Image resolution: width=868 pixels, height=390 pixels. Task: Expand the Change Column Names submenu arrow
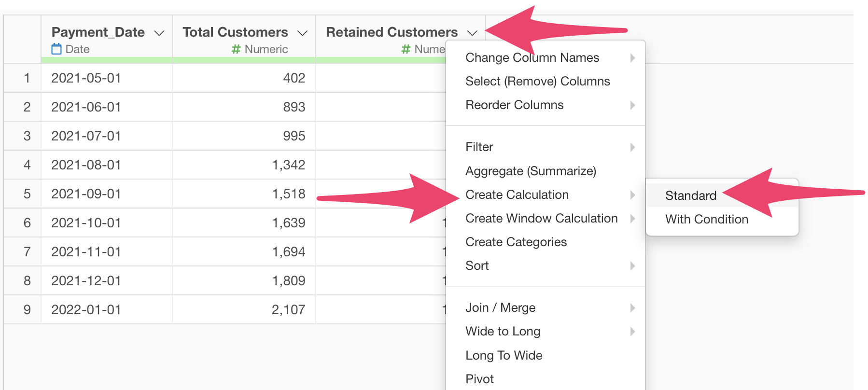coord(632,58)
